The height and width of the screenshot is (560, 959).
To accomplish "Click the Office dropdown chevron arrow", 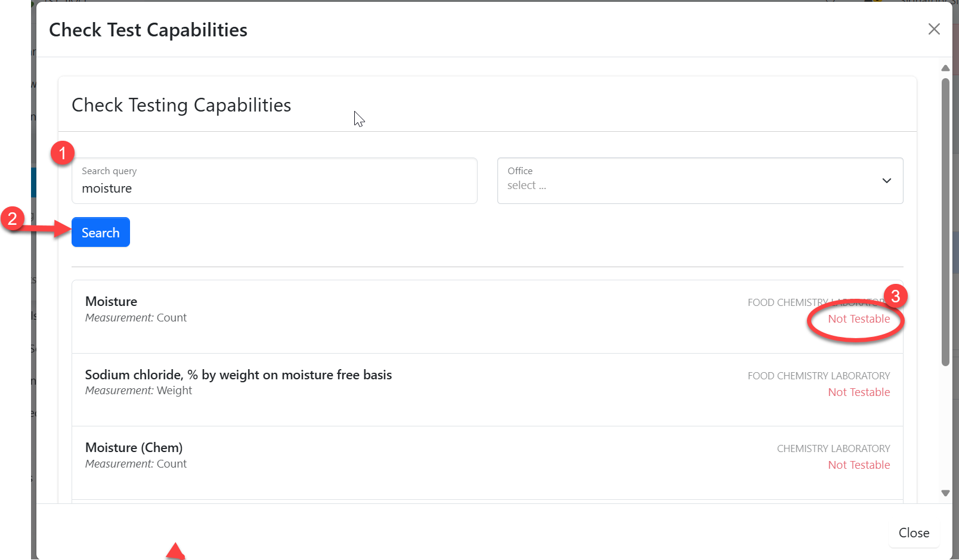I will tap(887, 181).
